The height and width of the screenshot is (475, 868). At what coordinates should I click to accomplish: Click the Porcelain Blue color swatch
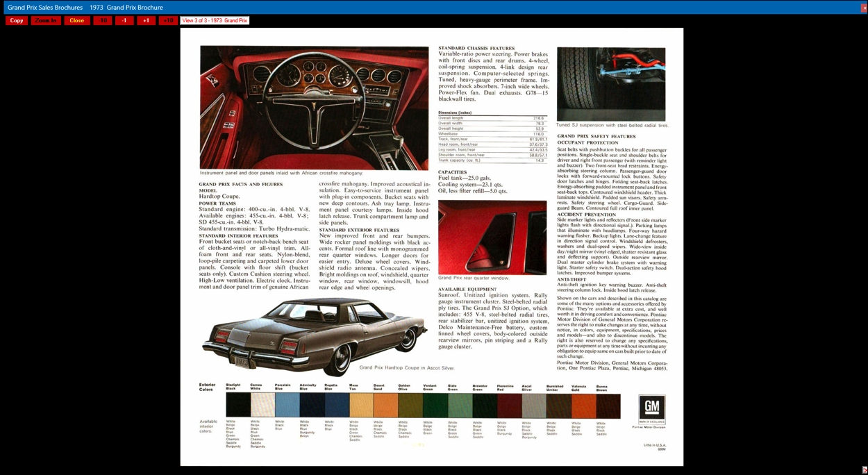click(287, 406)
